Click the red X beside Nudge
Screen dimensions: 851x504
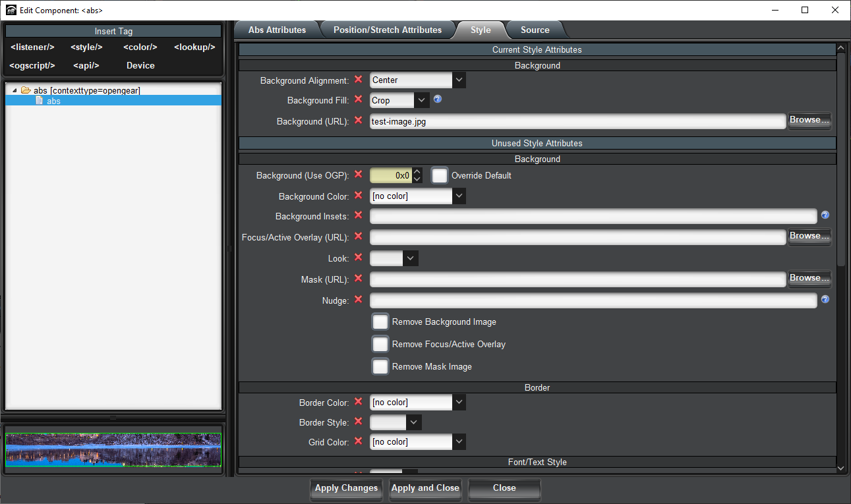(x=359, y=300)
